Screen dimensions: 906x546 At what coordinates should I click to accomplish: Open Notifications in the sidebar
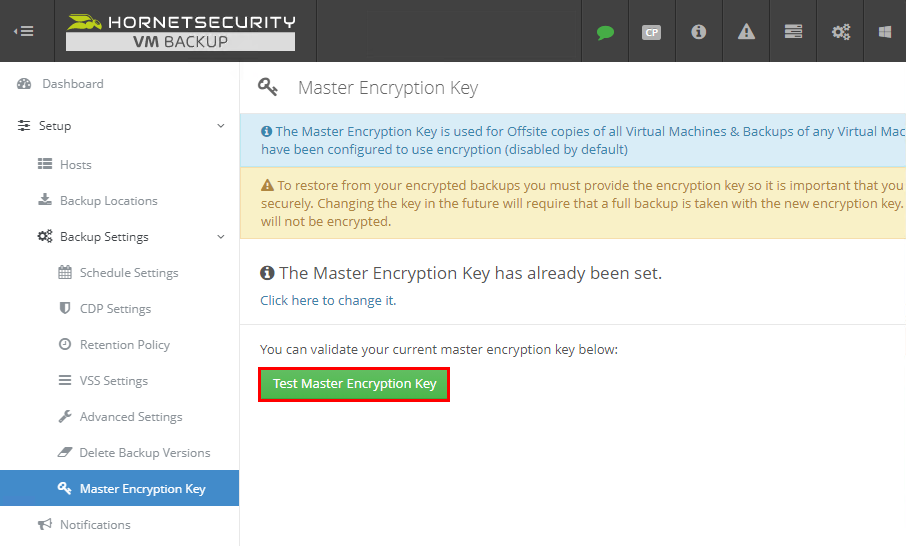pos(94,525)
